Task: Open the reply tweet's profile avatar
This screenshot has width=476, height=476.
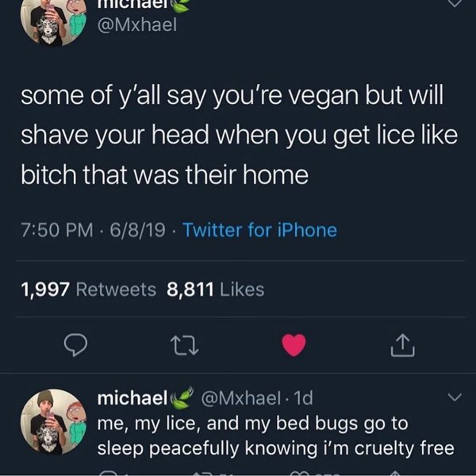Action: pyautogui.click(x=53, y=422)
